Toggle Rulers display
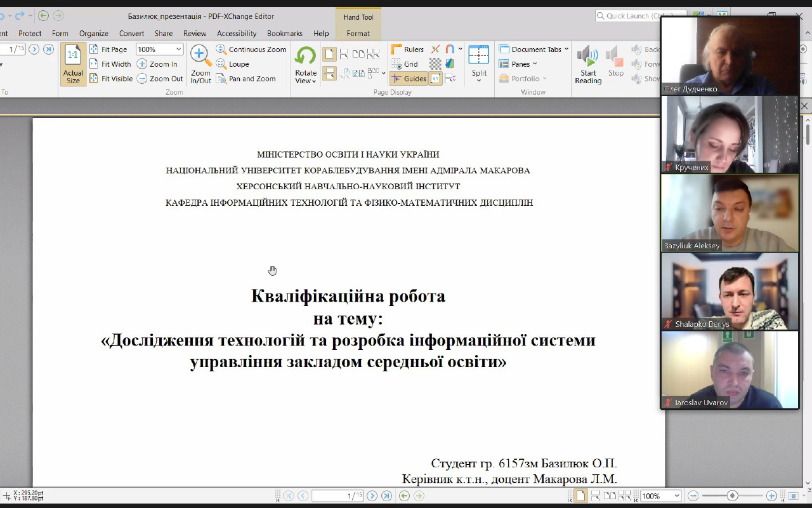This screenshot has height=508, width=812. 407,50
